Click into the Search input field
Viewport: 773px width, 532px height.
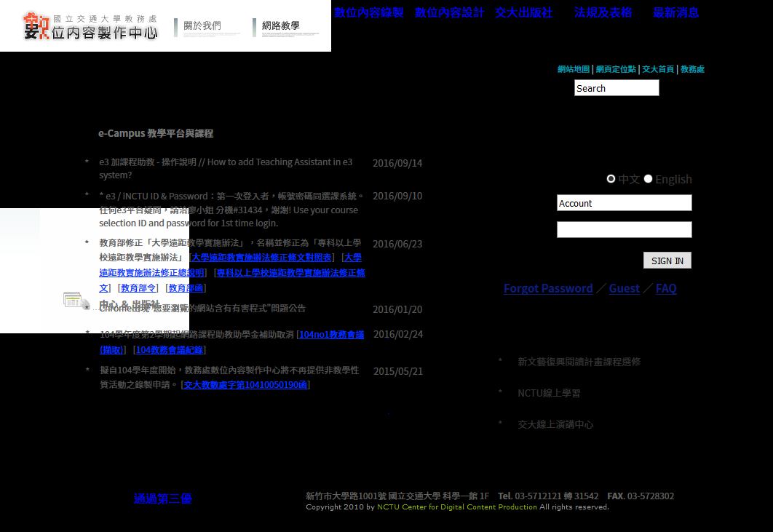[617, 88]
